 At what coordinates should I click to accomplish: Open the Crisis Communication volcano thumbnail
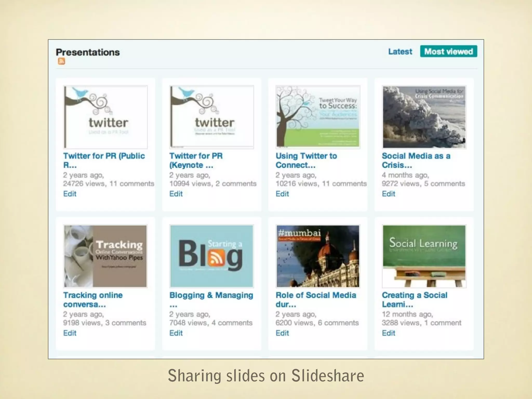[x=424, y=117]
